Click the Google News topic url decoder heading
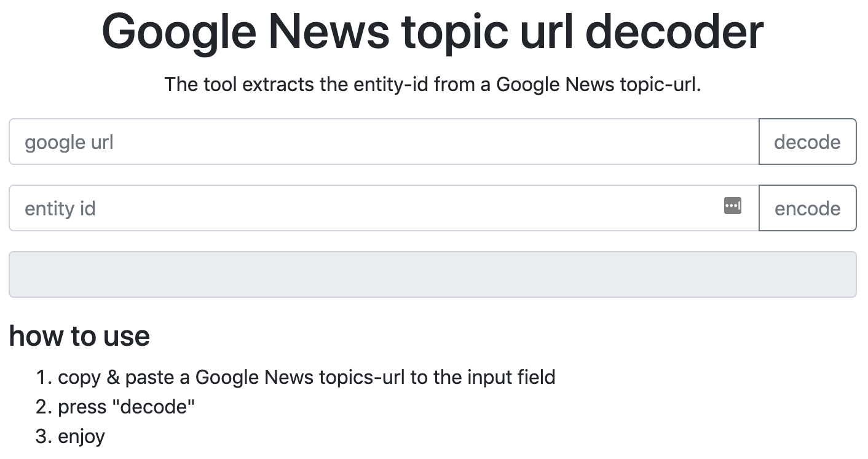Viewport: 868px width, 459px height. [433, 31]
